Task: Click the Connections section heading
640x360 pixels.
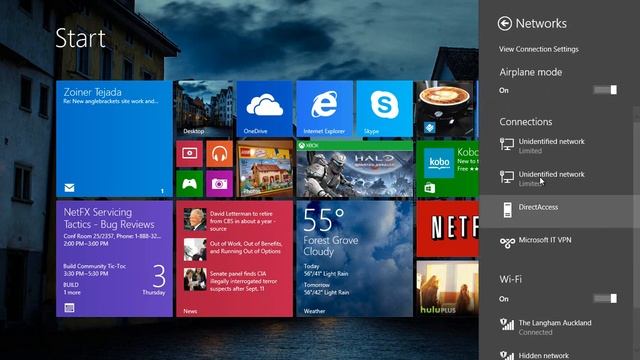Action: pyautogui.click(x=526, y=122)
